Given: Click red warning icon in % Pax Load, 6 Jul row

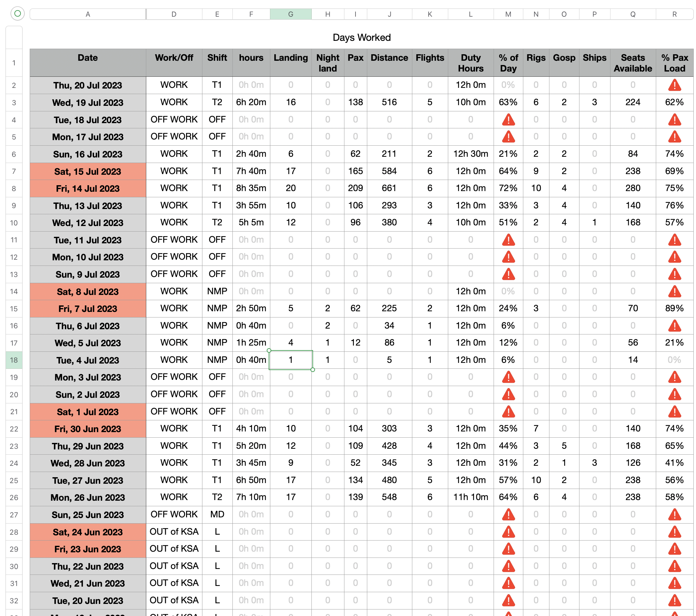Looking at the screenshot, I should pos(674,326).
